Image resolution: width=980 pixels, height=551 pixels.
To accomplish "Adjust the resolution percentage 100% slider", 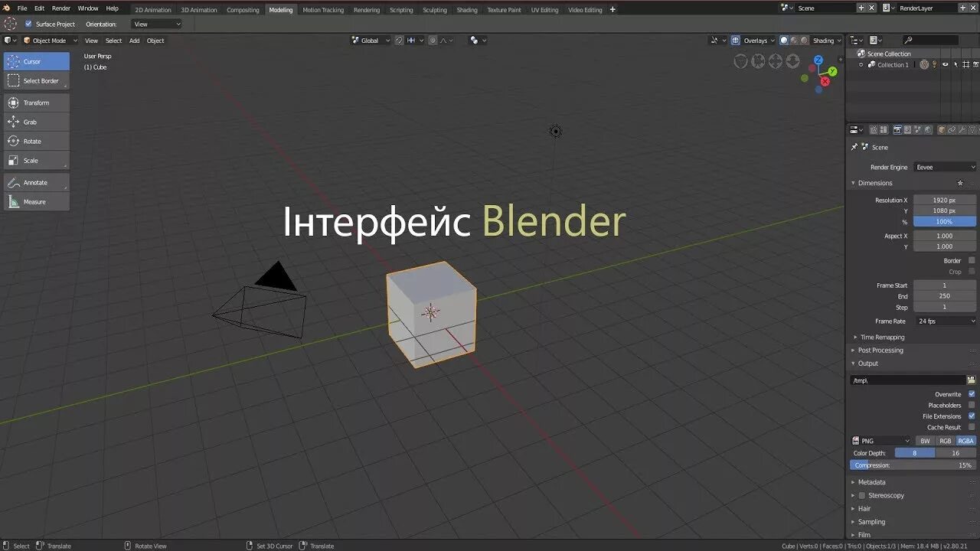I will click(x=945, y=221).
